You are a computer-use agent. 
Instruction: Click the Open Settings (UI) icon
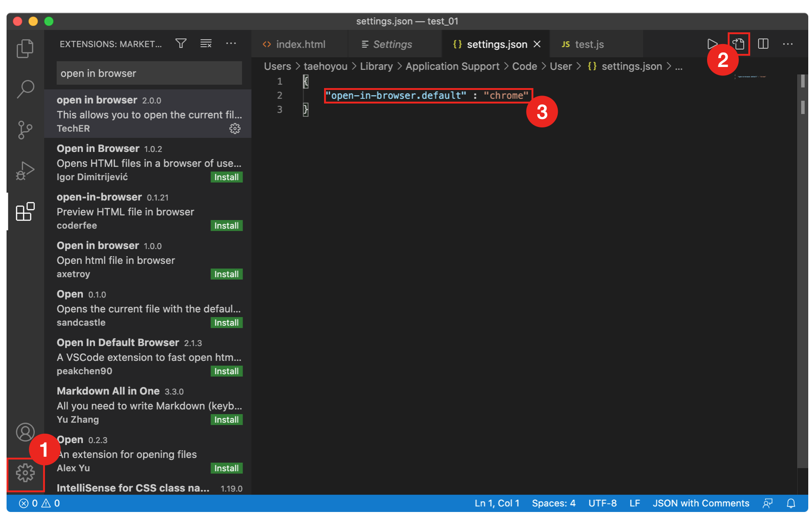[x=738, y=44]
